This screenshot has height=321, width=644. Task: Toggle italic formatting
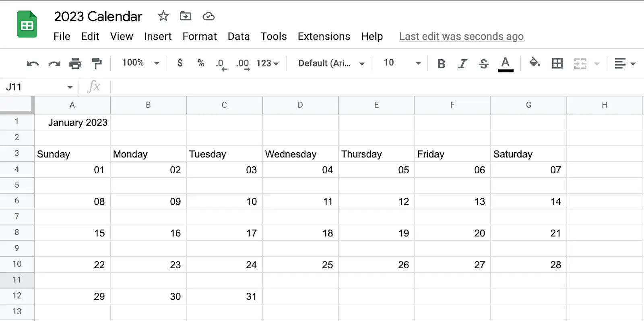462,63
